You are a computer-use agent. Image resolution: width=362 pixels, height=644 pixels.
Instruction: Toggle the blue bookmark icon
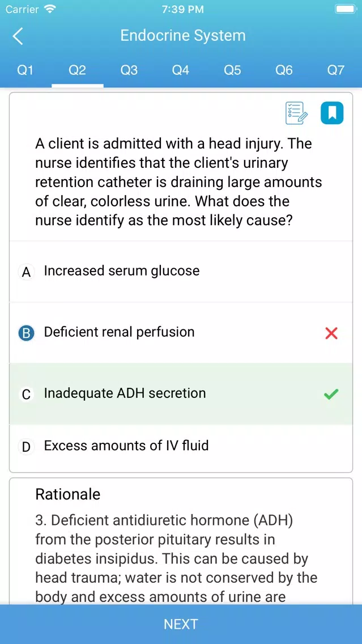332,113
